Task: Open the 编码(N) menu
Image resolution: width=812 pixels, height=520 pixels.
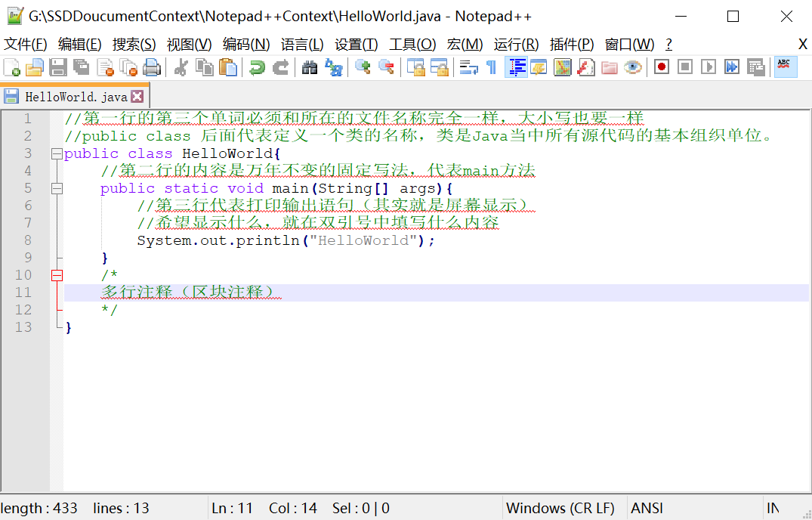Action: (246, 45)
